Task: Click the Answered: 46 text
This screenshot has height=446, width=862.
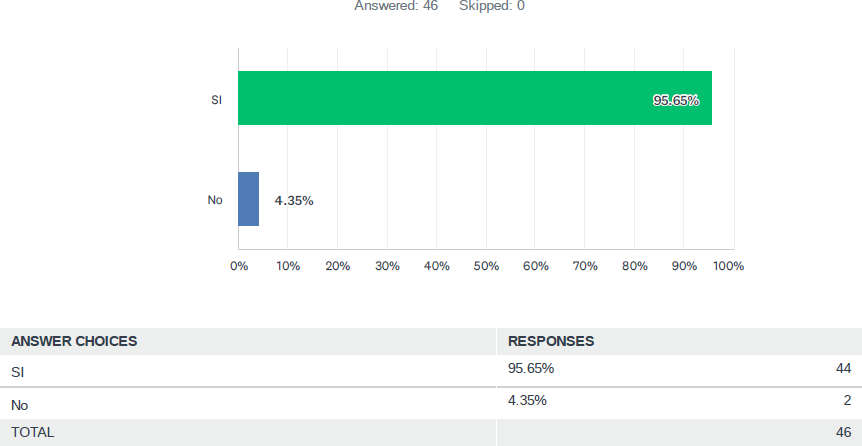Action: (x=397, y=6)
